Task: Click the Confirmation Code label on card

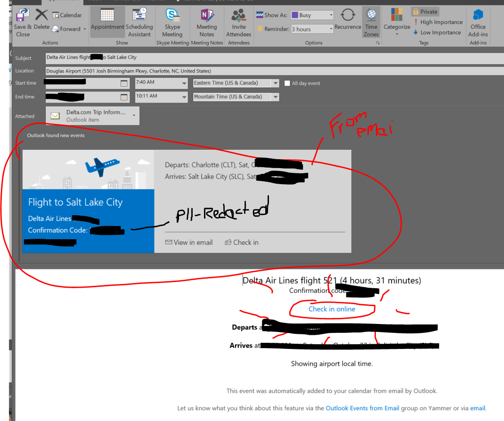Action: point(57,230)
